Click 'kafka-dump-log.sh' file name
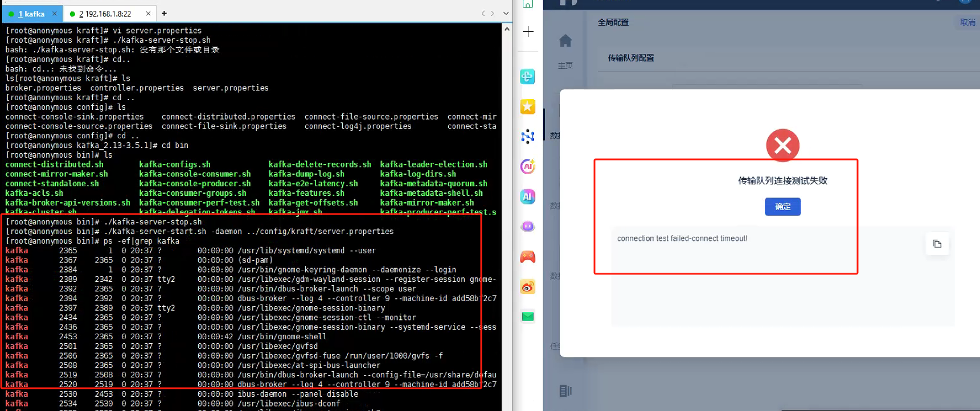 (x=306, y=174)
